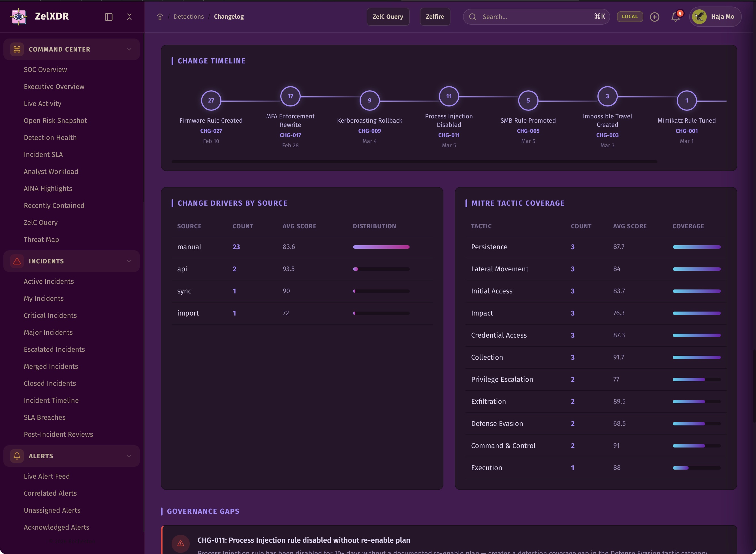This screenshot has width=756, height=554.
Task: Open the ZelC Query button
Action: [388, 17]
